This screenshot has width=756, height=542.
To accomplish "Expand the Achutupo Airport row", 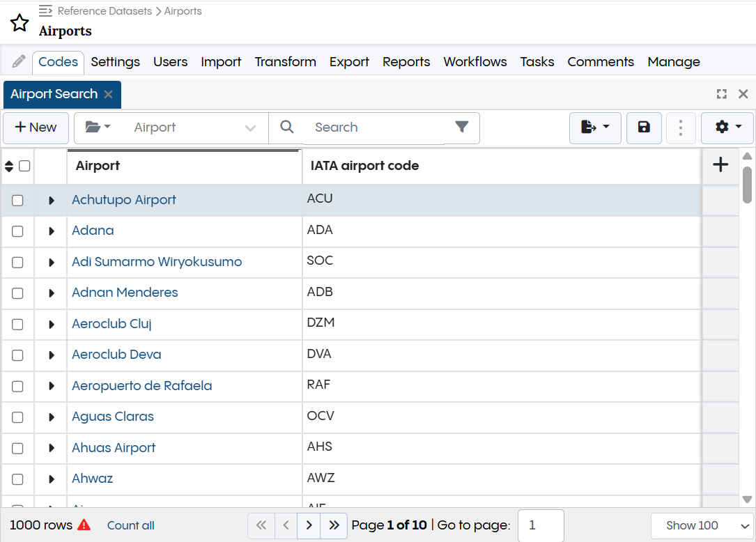I will pyautogui.click(x=50, y=200).
